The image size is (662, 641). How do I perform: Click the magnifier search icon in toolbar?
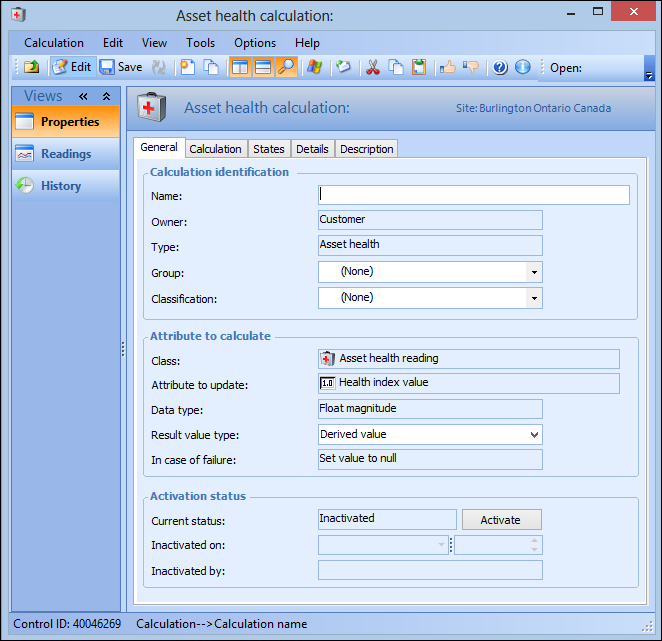[x=286, y=67]
